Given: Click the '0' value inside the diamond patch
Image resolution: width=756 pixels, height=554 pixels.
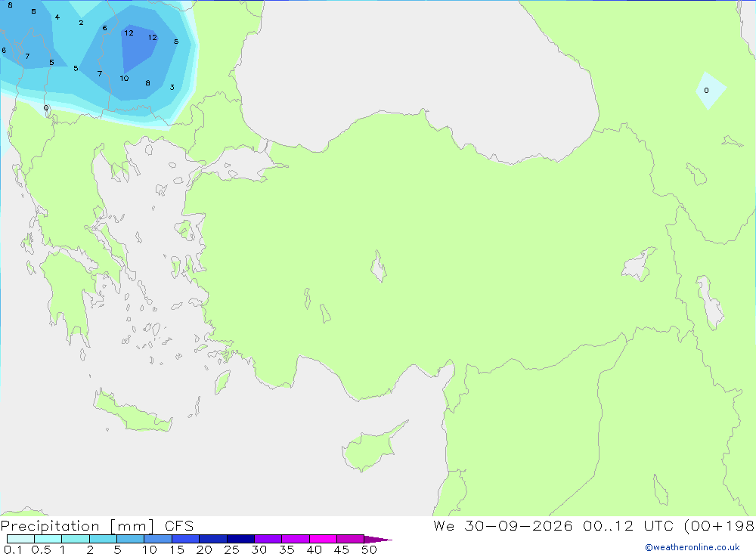Looking at the screenshot, I should click(706, 90).
